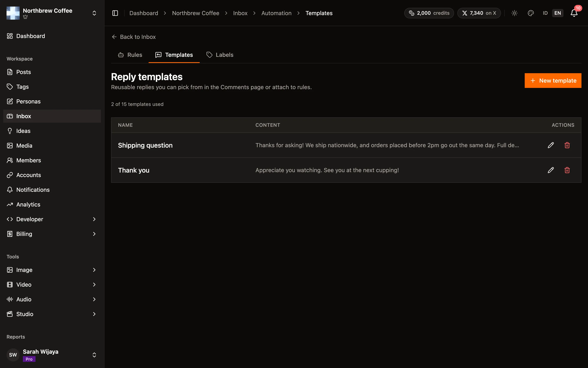Open Ideas in the sidebar
Viewport: 588px width, 368px height.
tap(52, 131)
